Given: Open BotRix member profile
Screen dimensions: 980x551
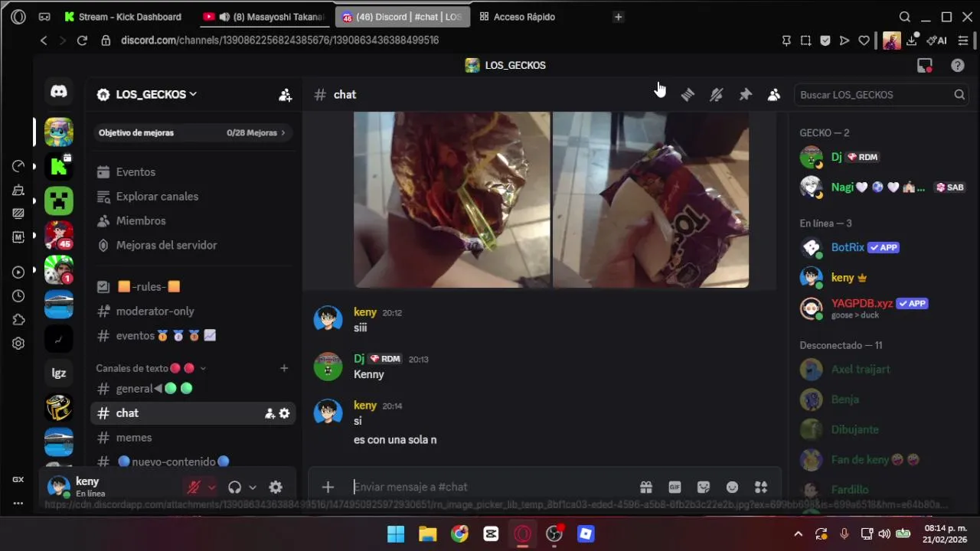Looking at the screenshot, I should 883,248.
